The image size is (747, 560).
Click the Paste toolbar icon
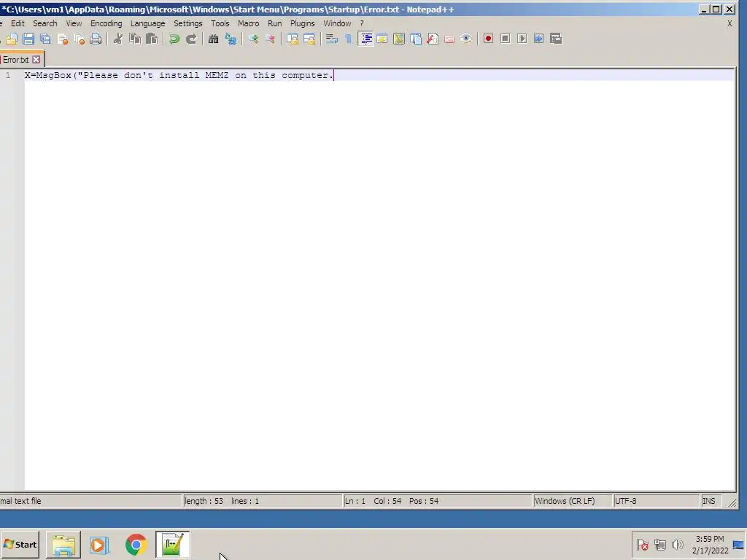(152, 39)
